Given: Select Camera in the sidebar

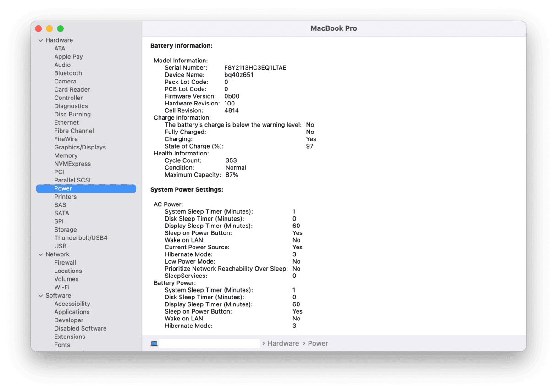Looking at the screenshot, I should click(66, 82).
